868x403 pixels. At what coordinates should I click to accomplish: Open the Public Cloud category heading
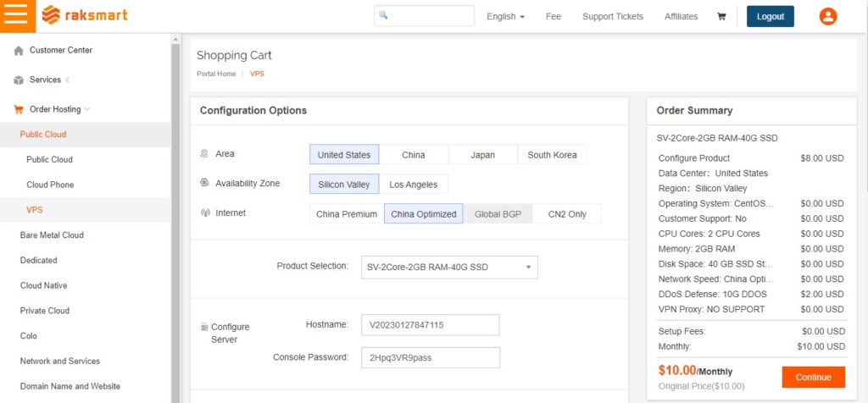(42, 135)
